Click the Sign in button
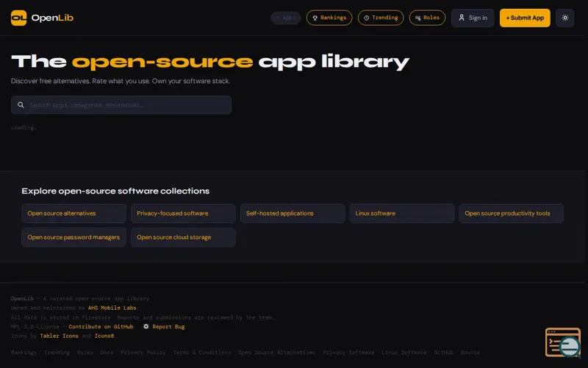Image resolution: width=588 pixels, height=368 pixels. coord(473,18)
